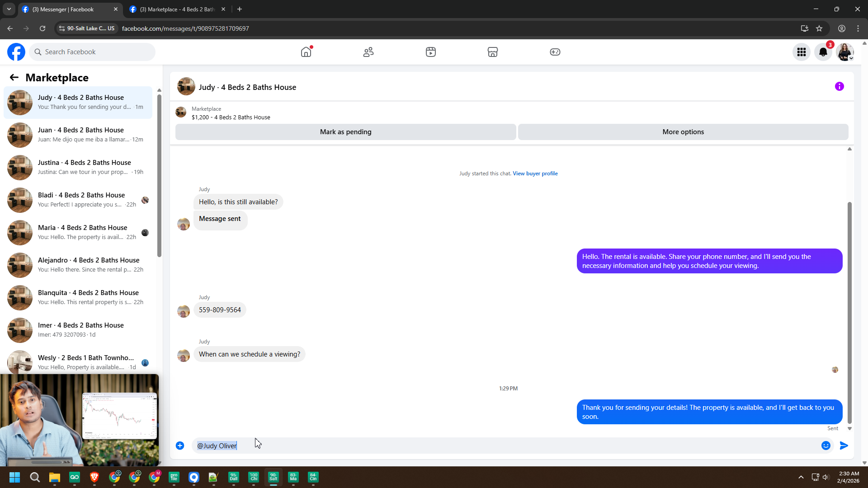
Task: Open View buyer profile link
Action: tap(535, 174)
